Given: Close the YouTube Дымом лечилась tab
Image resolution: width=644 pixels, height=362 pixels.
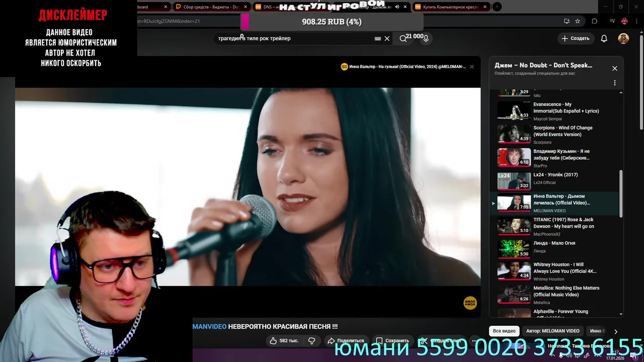Looking at the screenshot, I should [x=405, y=7].
